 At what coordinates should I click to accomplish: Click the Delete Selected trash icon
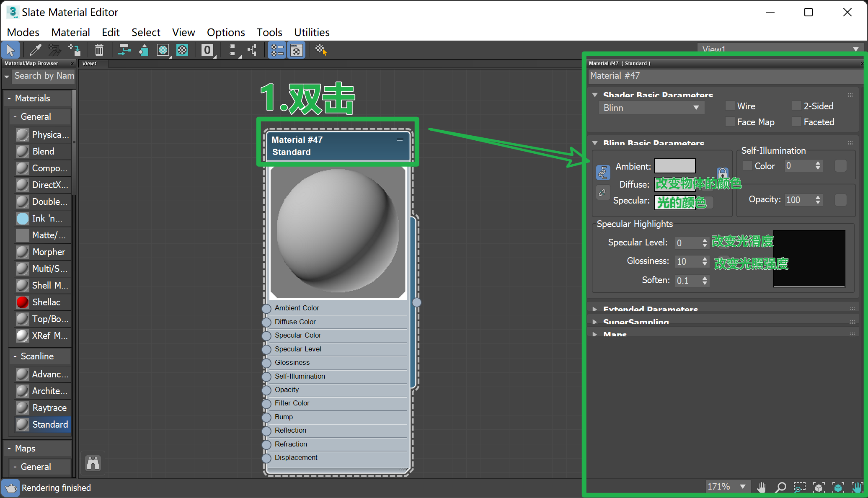coord(99,50)
